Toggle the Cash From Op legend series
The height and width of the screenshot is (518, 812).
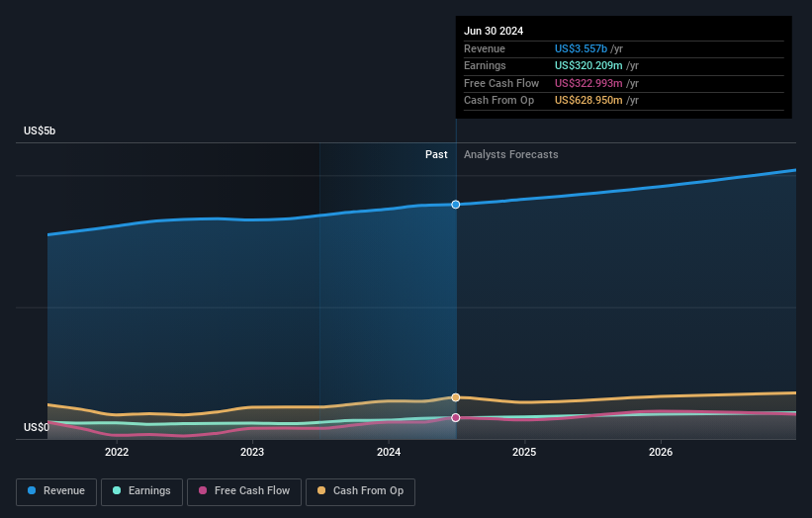[360, 491]
